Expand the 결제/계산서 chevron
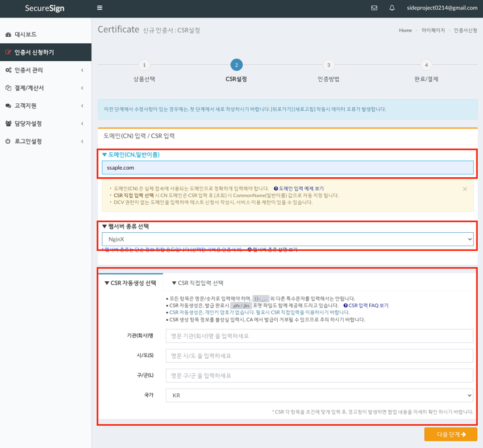Screen dimensions: 483x448 (82, 88)
